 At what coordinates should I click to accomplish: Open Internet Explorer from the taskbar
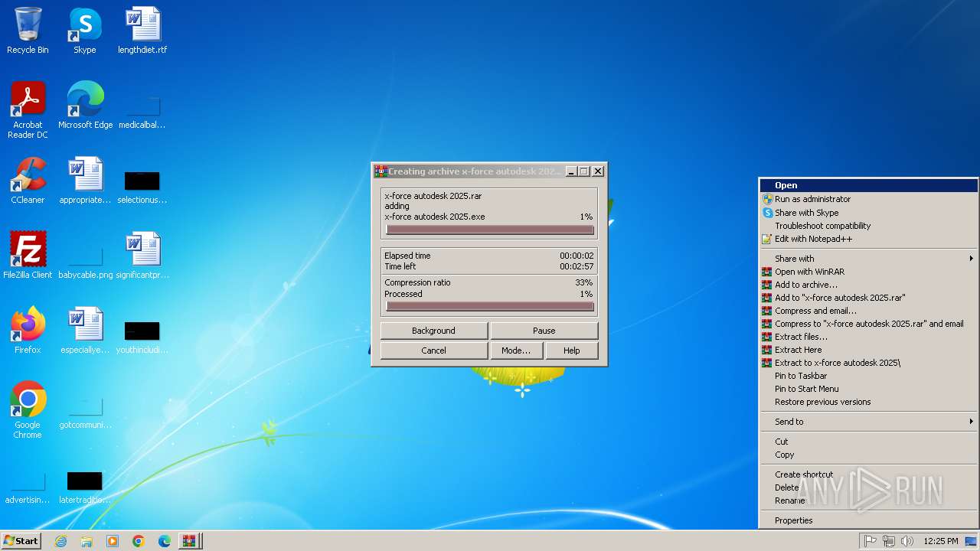pos(60,541)
